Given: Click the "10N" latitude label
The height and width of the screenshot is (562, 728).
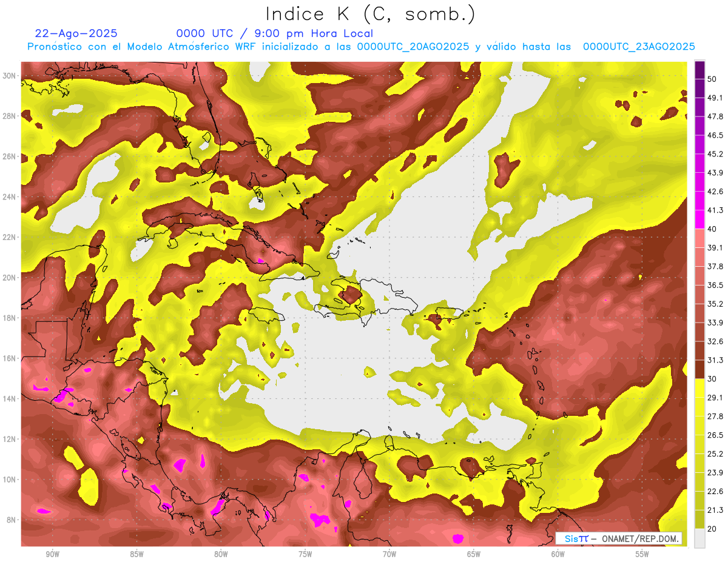Looking at the screenshot, I should [10, 479].
